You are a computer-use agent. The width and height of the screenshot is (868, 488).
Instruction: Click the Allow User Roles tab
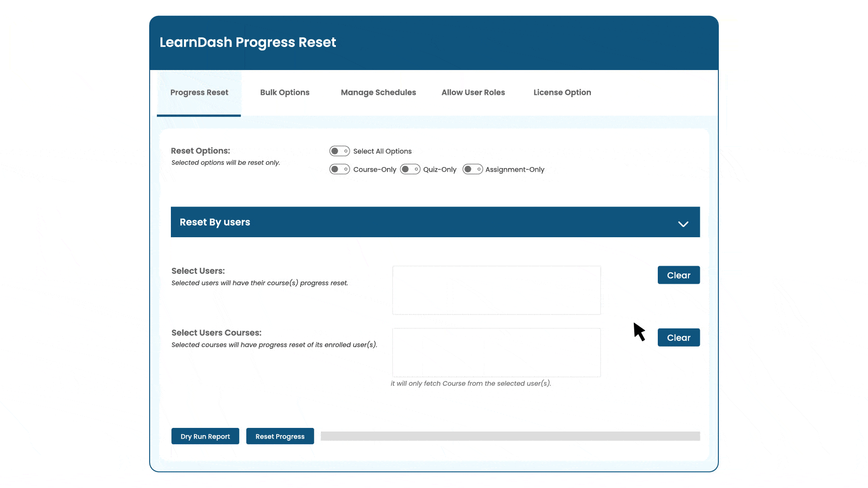473,92
